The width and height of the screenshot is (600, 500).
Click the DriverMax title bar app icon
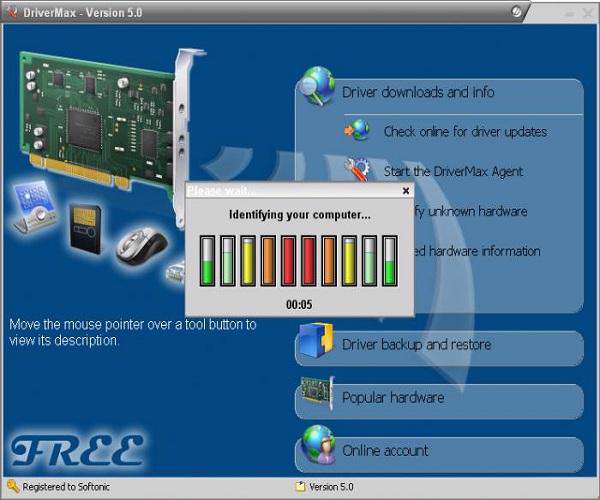tap(12, 12)
